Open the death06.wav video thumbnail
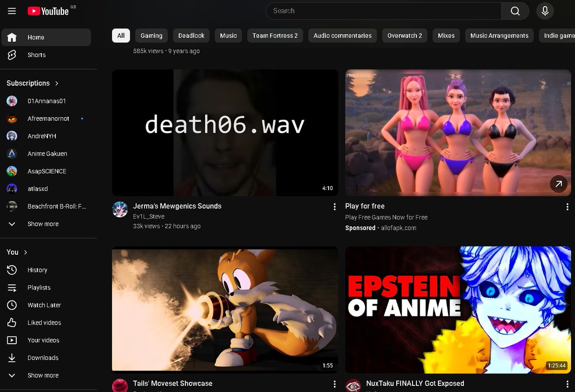575x392 pixels. point(225,133)
